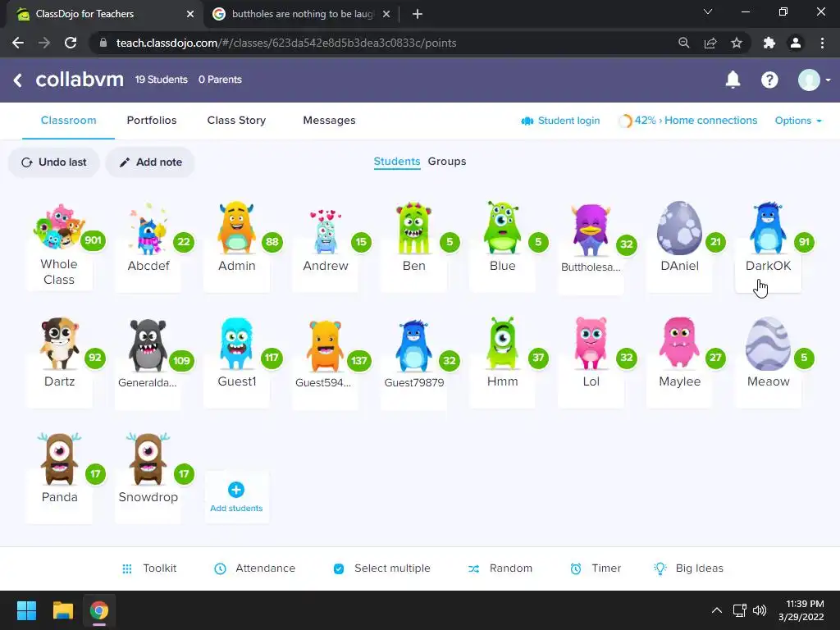Select Maylee pink monster avatar
The width and height of the screenshot is (840, 630).
(x=679, y=342)
